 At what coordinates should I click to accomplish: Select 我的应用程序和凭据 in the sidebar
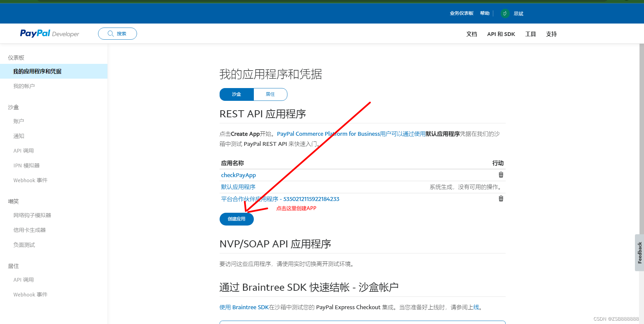(x=54, y=71)
